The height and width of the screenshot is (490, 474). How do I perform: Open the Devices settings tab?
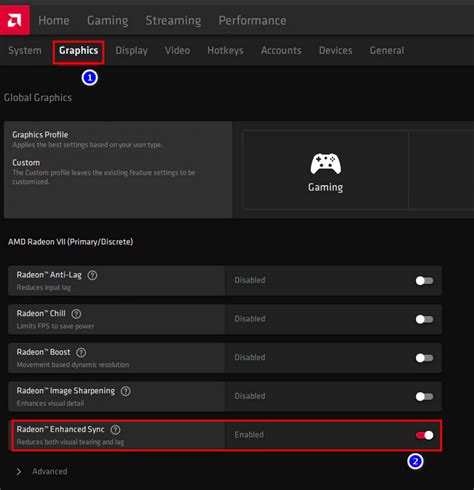pyautogui.click(x=336, y=51)
